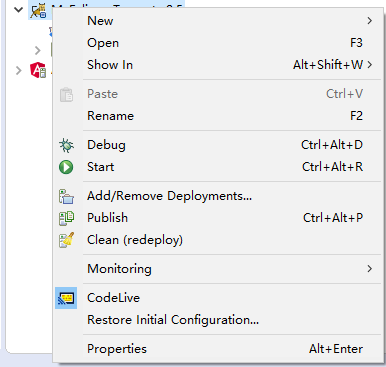Click the highlighted CodeLive icon
386x367 pixels.
click(x=66, y=298)
